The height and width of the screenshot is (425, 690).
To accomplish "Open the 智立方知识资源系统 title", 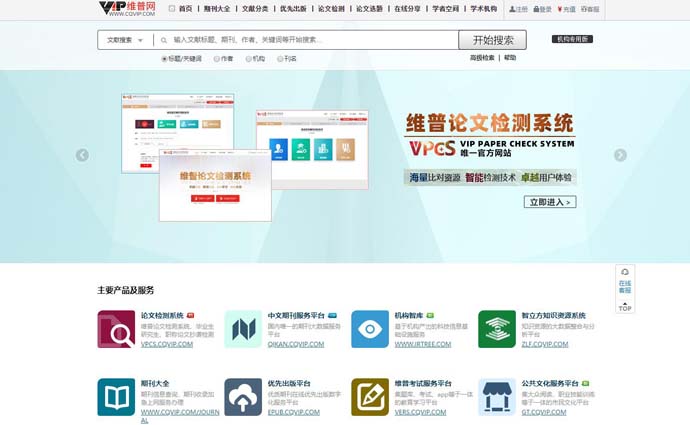I will pos(554,315).
